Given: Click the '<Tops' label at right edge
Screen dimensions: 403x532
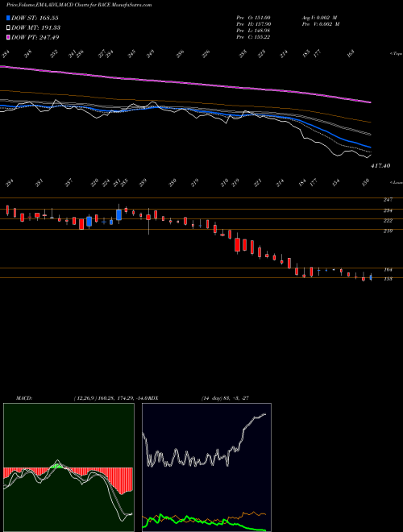Looking at the screenshot, I should coord(396,54).
